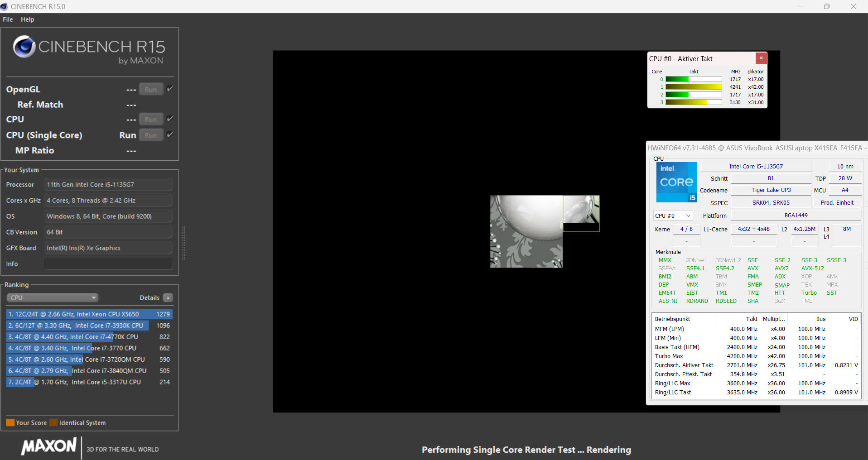This screenshot has height=460, width=868.
Task: Click the MAXON logo at bottom
Action: (x=49, y=446)
